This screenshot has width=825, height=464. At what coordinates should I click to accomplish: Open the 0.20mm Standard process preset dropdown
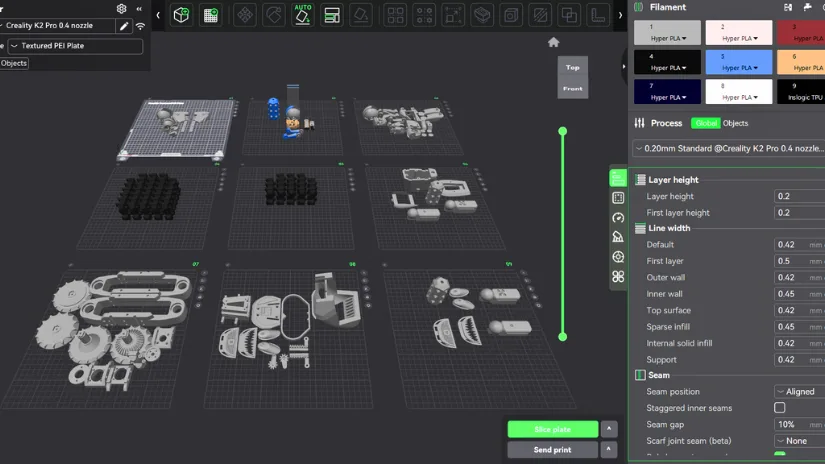[x=729, y=148]
